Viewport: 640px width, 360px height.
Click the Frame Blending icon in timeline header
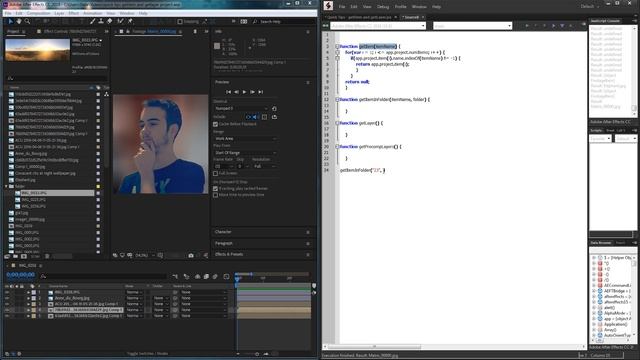tap(206, 276)
